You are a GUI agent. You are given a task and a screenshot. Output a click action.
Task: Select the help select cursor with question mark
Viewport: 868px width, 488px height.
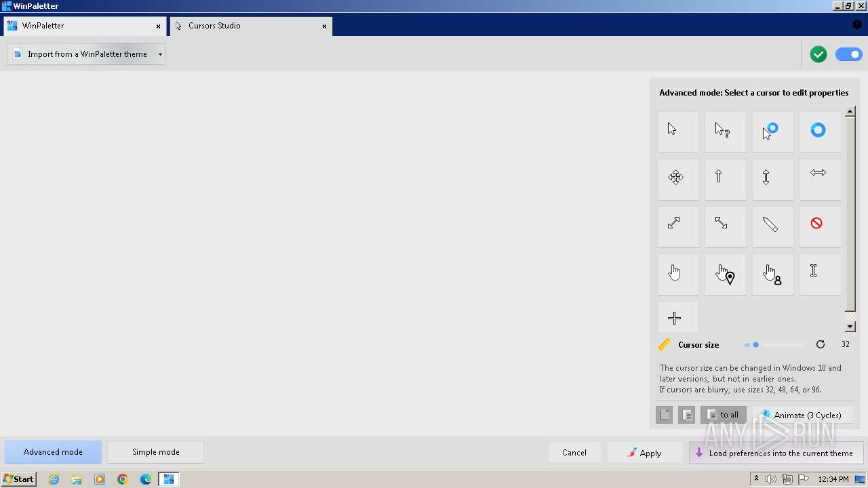coord(725,131)
